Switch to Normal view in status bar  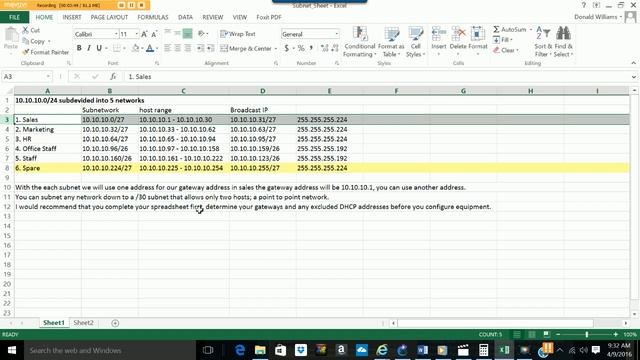click(x=517, y=334)
